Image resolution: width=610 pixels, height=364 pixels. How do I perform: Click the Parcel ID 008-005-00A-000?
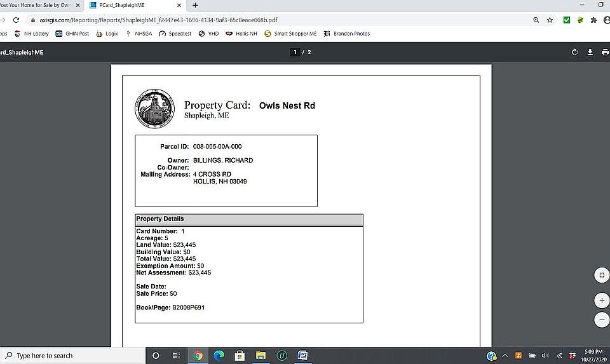coord(217,147)
